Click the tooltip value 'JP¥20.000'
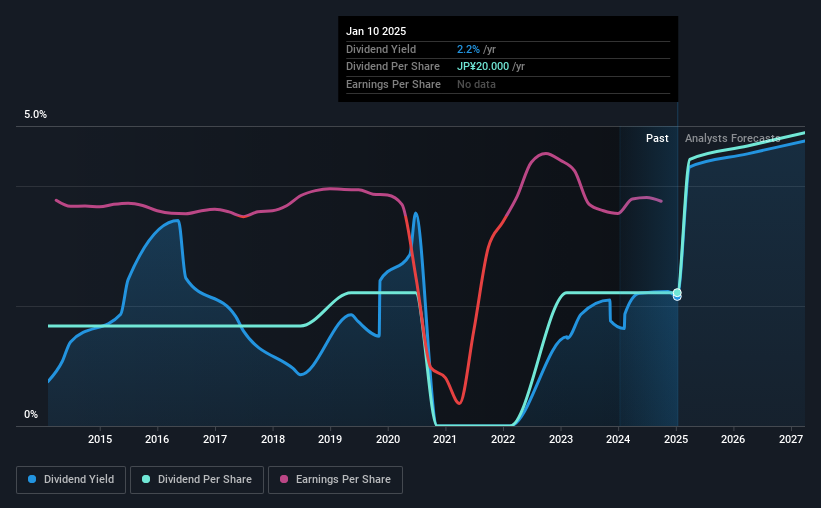The image size is (821, 508). (x=483, y=67)
